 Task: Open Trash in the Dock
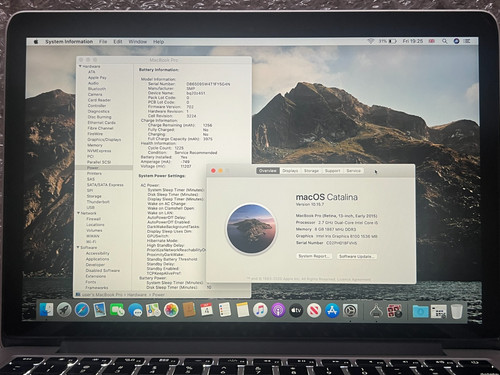point(457,311)
